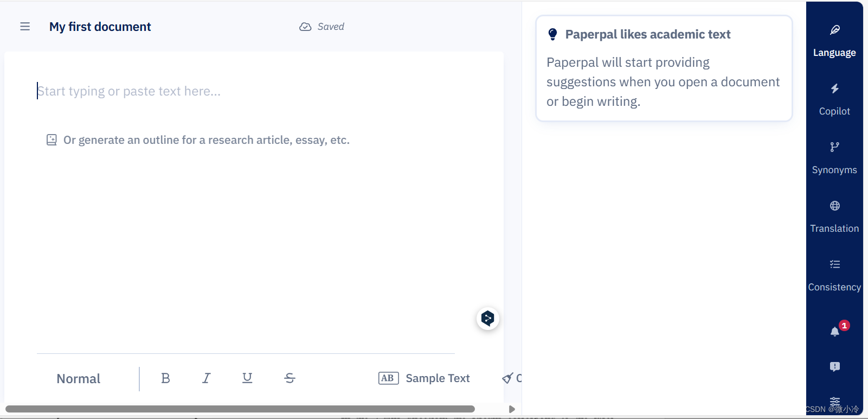This screenshot has height=419, width=868.
Task: Click the lightbulb icon in tip card
Action: coord(552,34)
